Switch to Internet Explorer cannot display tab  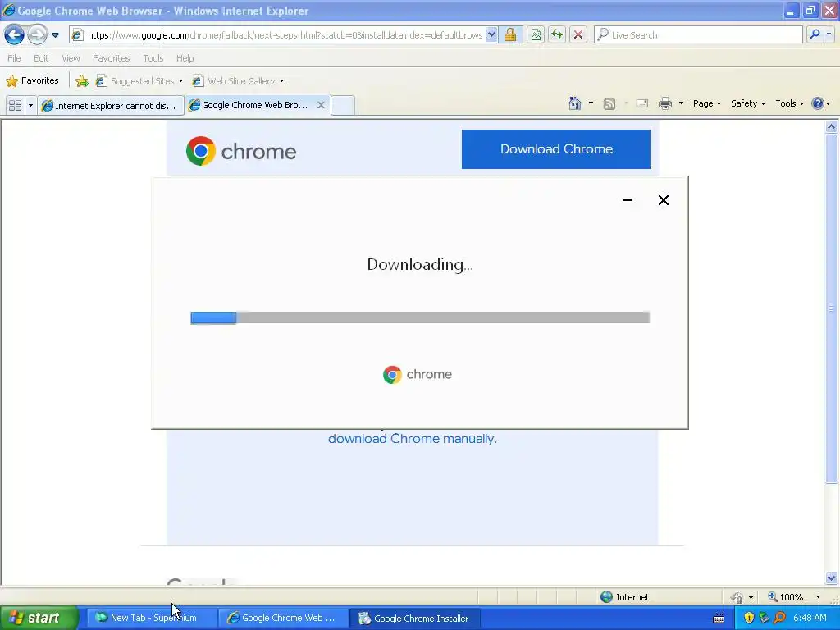(x=111, y=106)
